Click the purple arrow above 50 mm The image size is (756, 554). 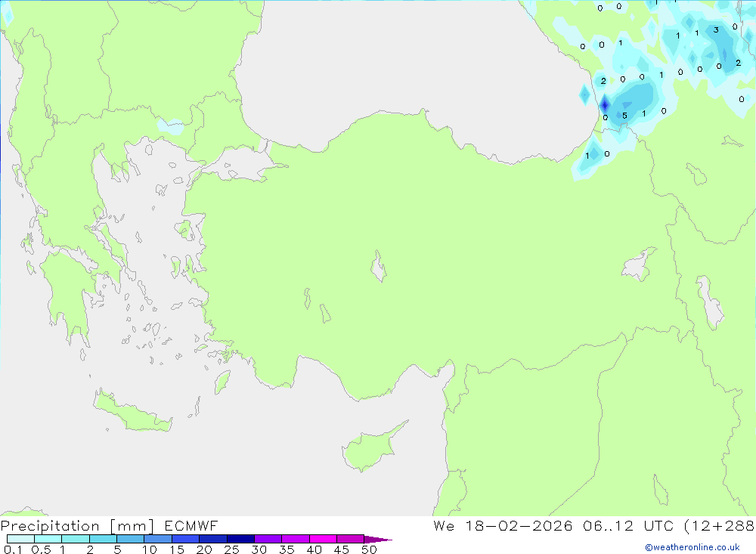(x=378, y=539)
